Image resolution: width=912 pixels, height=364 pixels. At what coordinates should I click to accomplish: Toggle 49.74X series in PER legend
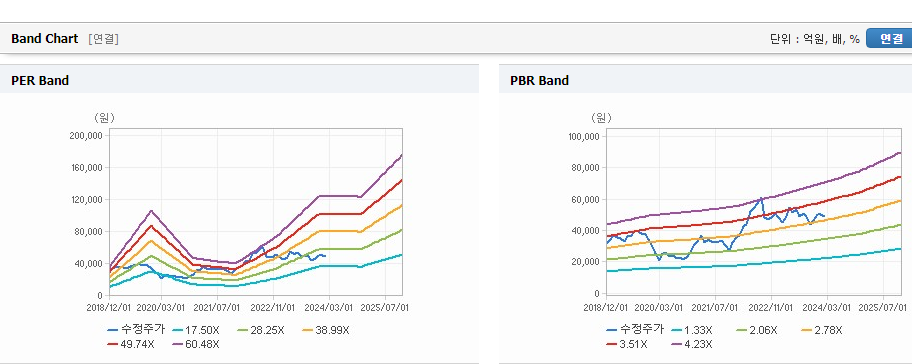tap(130, 344)
